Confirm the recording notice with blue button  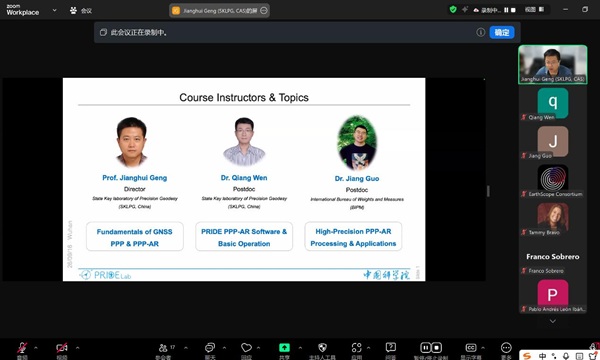coord(502,33)
